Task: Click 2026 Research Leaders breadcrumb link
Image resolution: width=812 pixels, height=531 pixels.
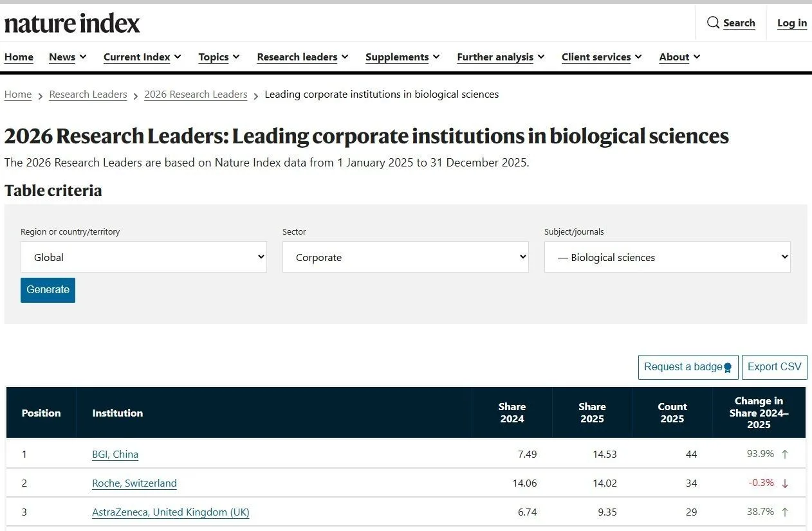Action: point(196,94)
